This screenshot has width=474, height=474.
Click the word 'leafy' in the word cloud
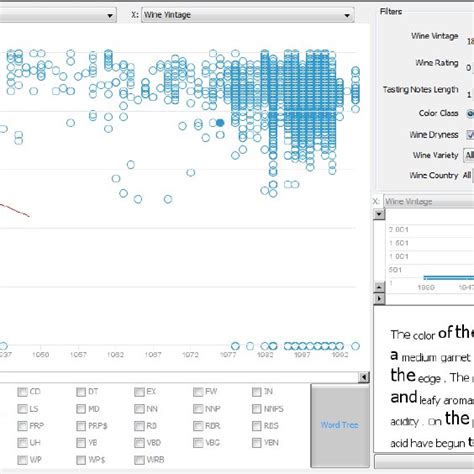430,400
